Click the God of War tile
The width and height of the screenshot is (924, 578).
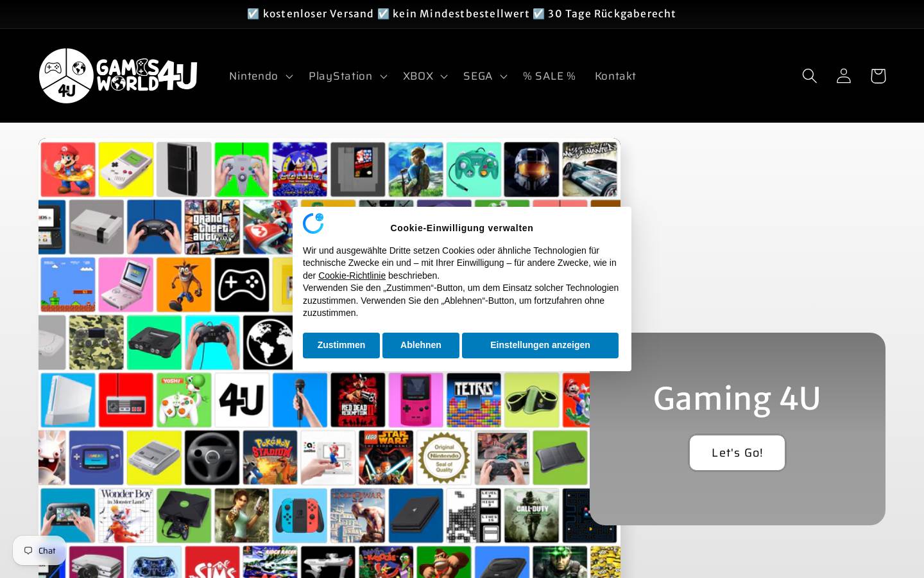pos(357,515)
